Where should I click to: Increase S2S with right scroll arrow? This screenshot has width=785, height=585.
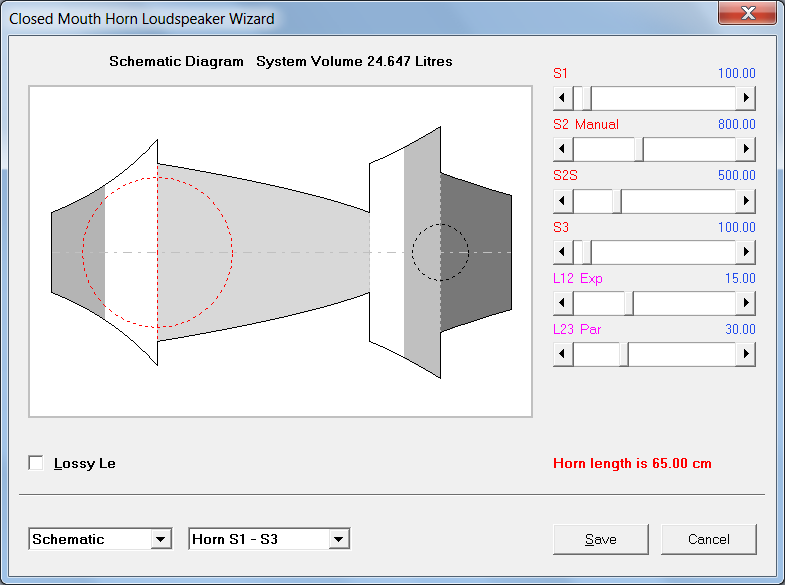[745, 201]
